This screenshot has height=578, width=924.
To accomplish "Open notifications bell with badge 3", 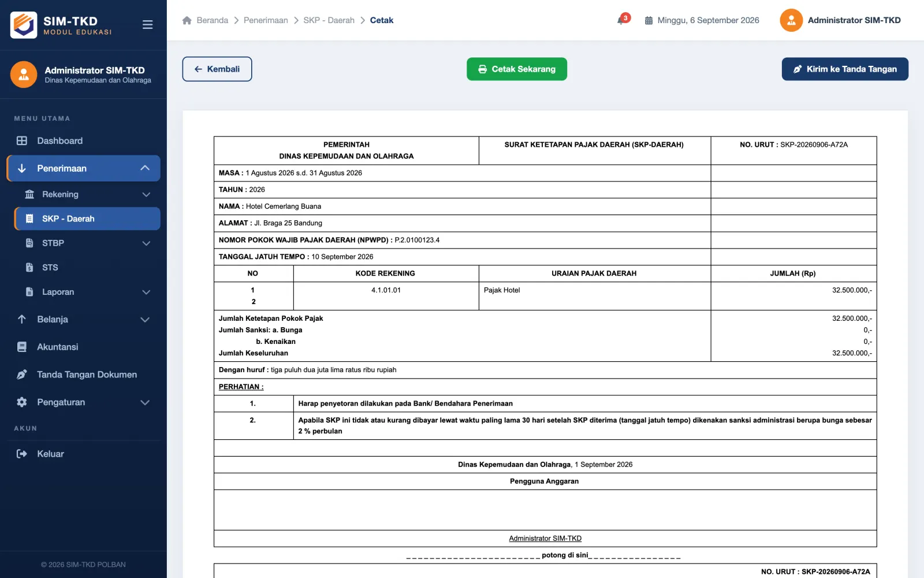I will 623,19.
